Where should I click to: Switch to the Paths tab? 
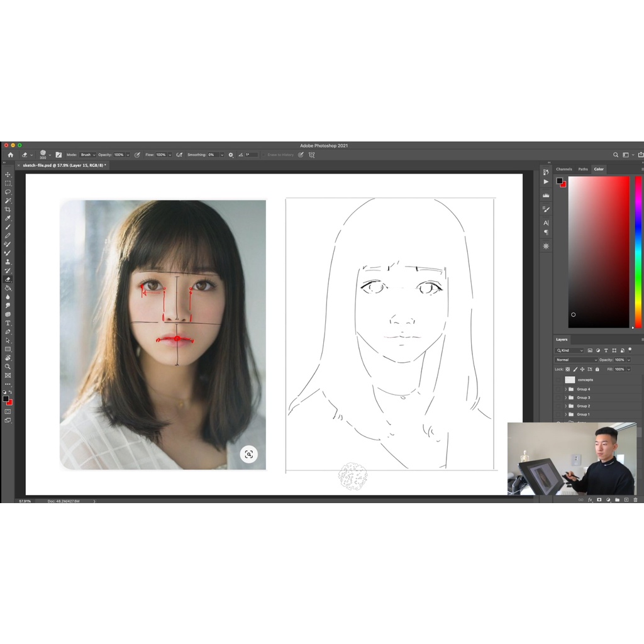583,169
